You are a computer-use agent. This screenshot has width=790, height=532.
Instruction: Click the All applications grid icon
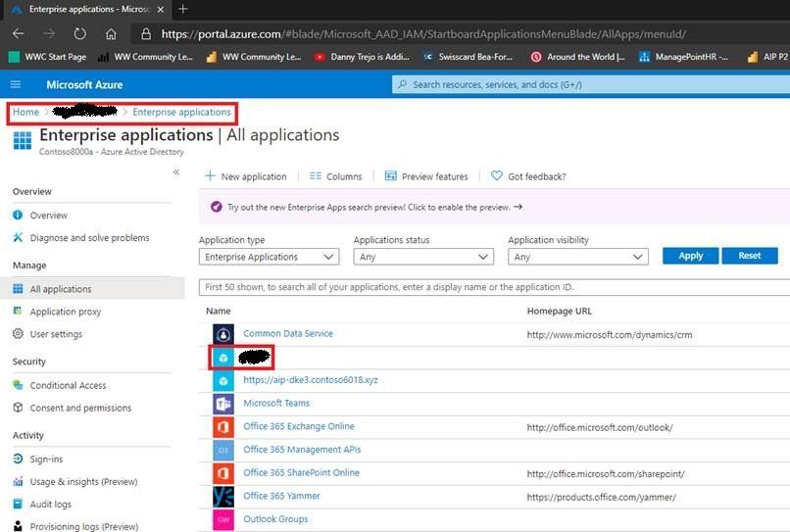coord(18,289)
